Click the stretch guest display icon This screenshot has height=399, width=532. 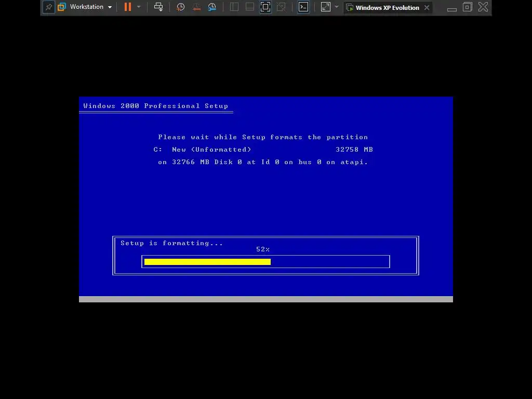(x=326, y=7)
